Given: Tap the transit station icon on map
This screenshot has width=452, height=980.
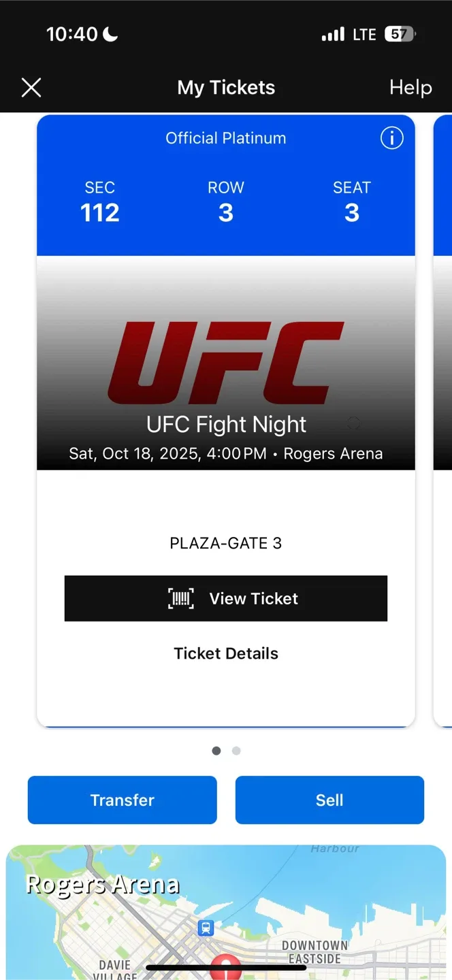Looking at the screenshot, I should pos(206,928).
